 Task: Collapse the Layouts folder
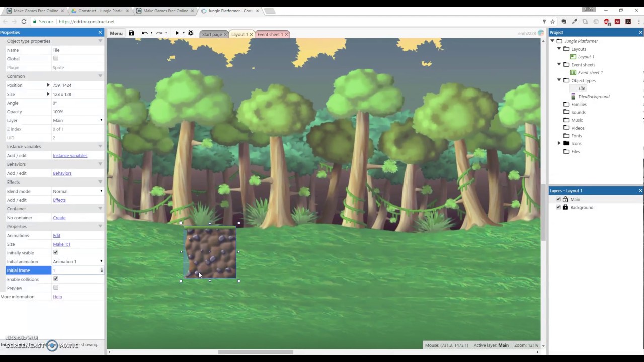click(x=559, y=49)
